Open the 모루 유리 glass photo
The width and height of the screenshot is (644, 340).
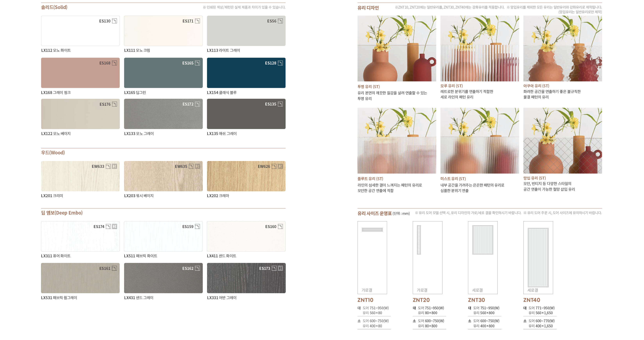point(479,49)
